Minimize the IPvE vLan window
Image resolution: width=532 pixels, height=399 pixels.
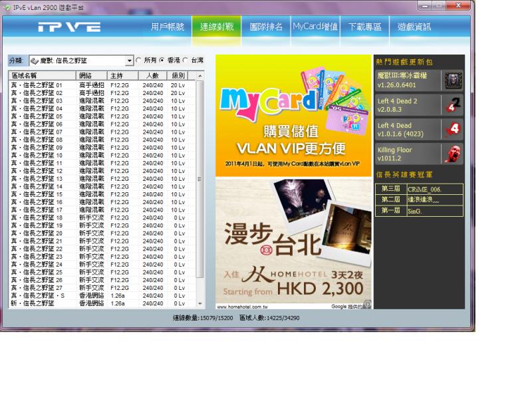(x=424, y=6)
